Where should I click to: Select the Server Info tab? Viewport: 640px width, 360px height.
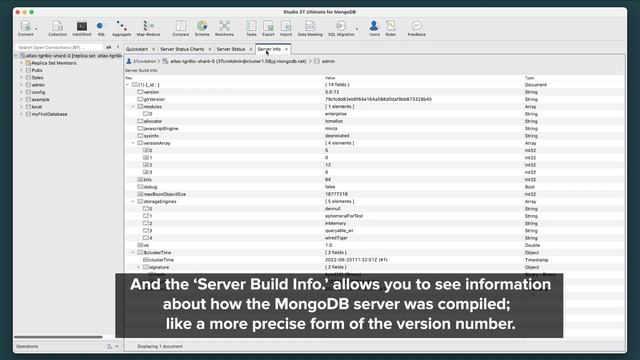(x=269, y=49)
